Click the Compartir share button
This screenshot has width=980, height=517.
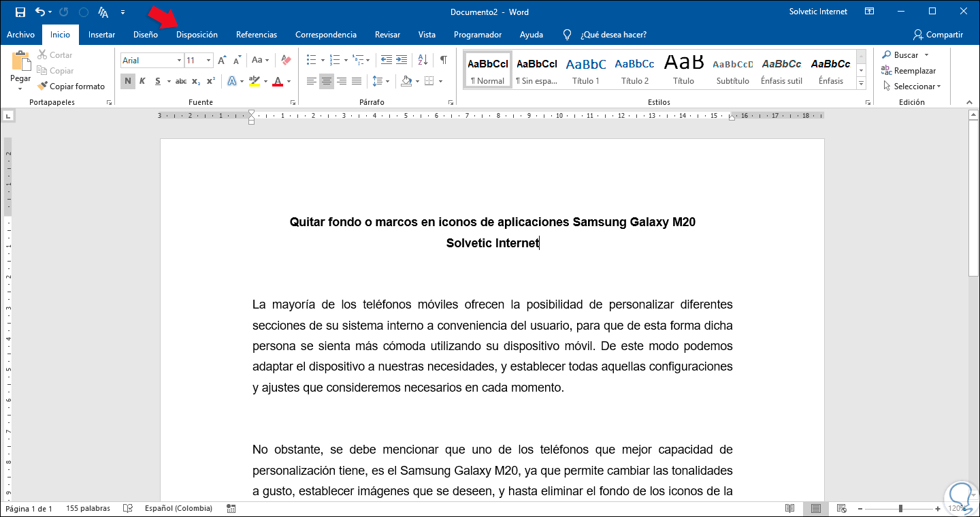tap(938, 35)
